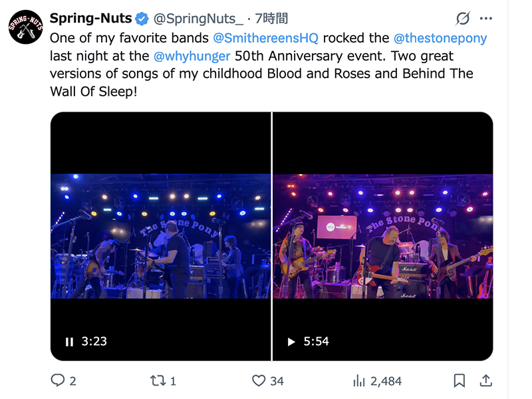Screen dimensions: 532x399
Task: Click the reply speech bubble icon
Action: [x=58, y=380]
